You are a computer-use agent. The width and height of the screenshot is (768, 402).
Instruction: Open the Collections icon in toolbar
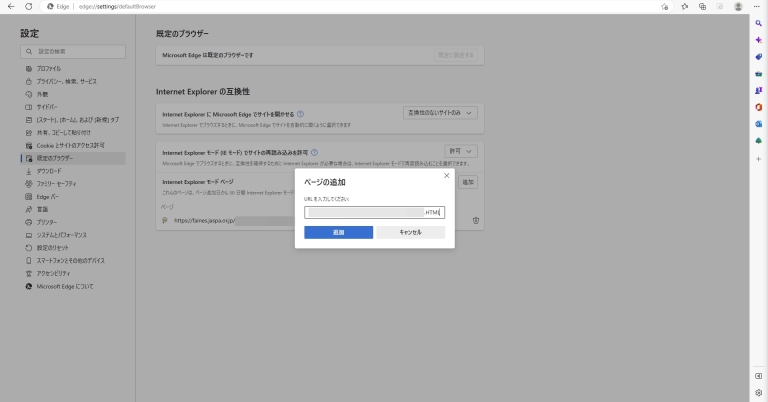click(x=703, y=6)
